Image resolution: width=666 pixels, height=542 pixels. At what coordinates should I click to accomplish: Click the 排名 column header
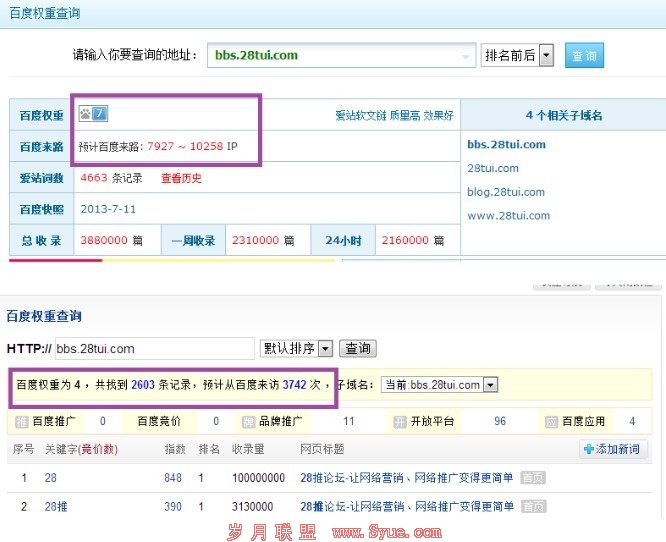pyautogui.click(x=209, y=449)
